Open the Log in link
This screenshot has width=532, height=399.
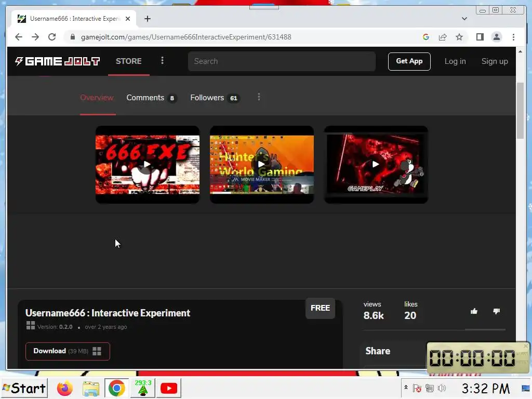pos(455,61)
